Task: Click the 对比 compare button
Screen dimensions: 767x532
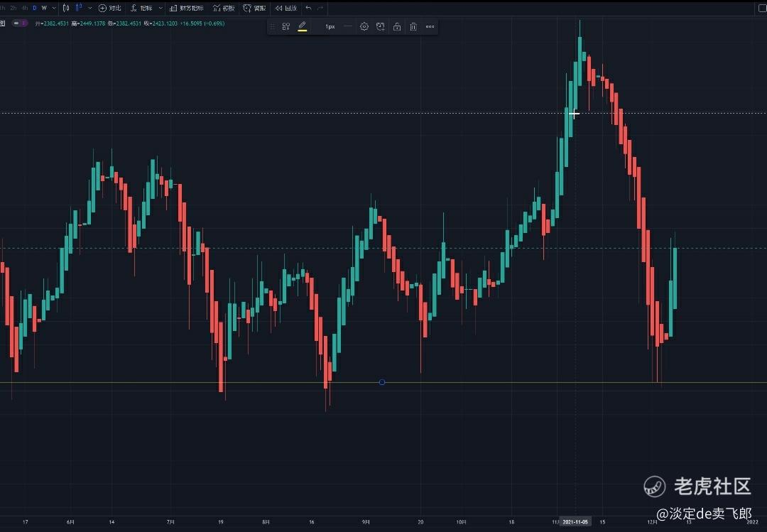Action: coord(109,8)
